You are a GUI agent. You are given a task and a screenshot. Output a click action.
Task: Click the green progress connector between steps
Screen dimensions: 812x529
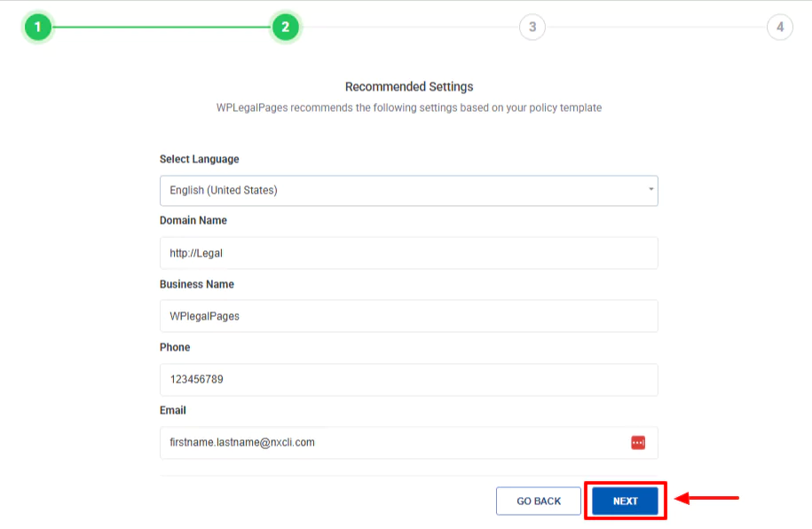(x=160, y=27)
